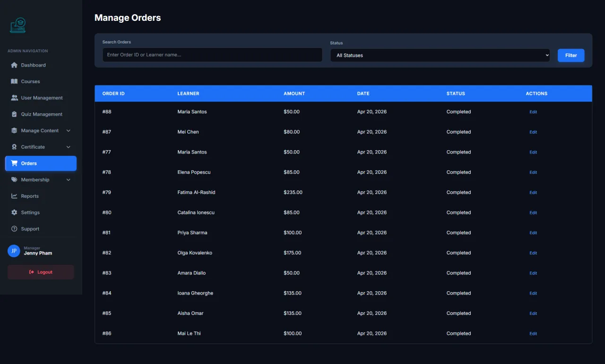Open the All Statuses dropdown
The image size is (605, 364).
click(440, 55)
